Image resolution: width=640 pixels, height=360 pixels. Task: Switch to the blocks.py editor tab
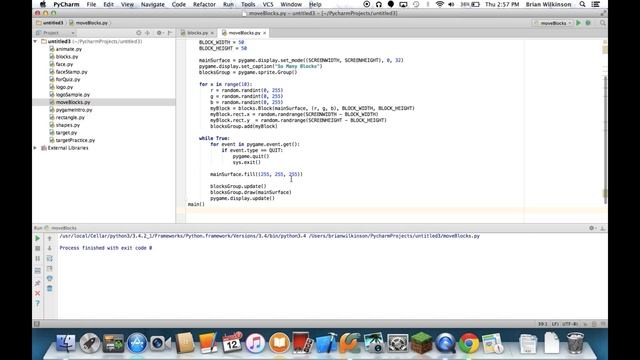point(197,33)
